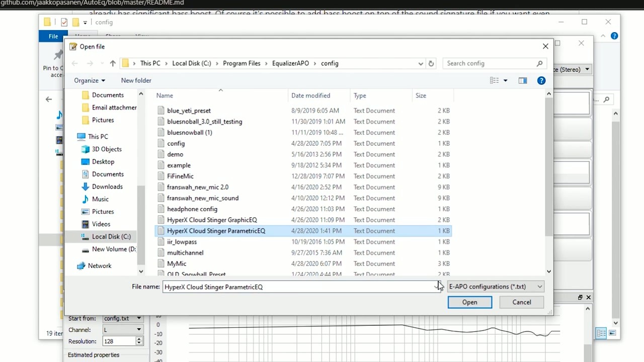Switch to the File ribbon tab
This screenshot has width=644, height=362.
53,36
